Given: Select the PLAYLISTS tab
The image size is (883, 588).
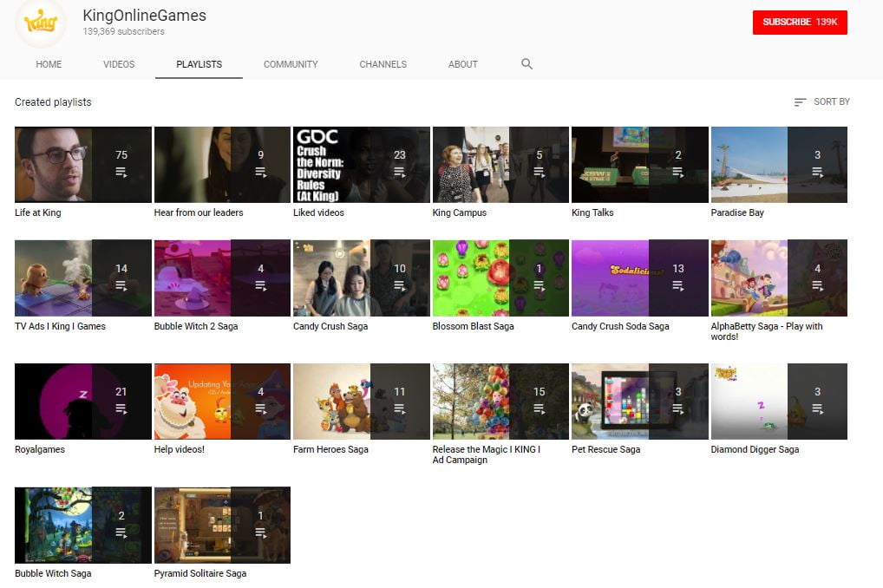Looking at the screenshot, I should point(199,64).
